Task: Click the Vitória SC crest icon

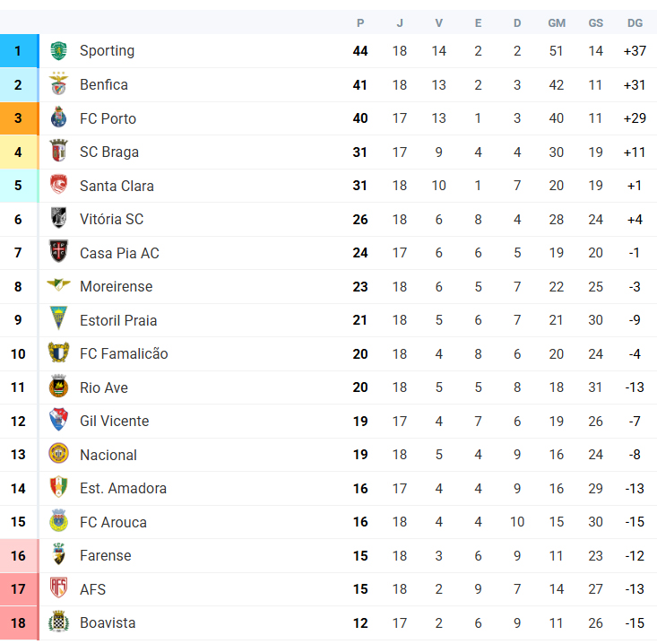Action: (58, 219)
